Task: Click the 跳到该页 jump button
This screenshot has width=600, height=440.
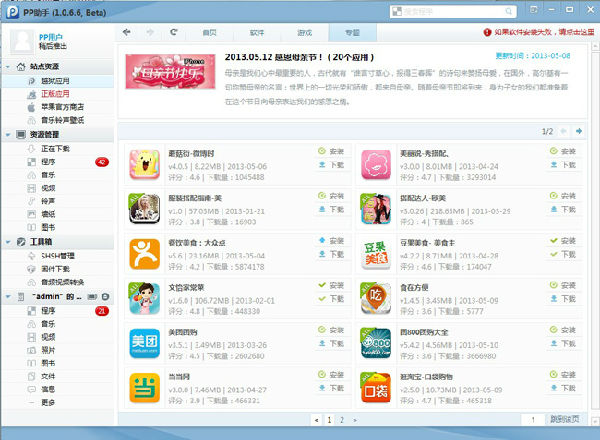Action: pyautogui.click(x=564, y=419)
